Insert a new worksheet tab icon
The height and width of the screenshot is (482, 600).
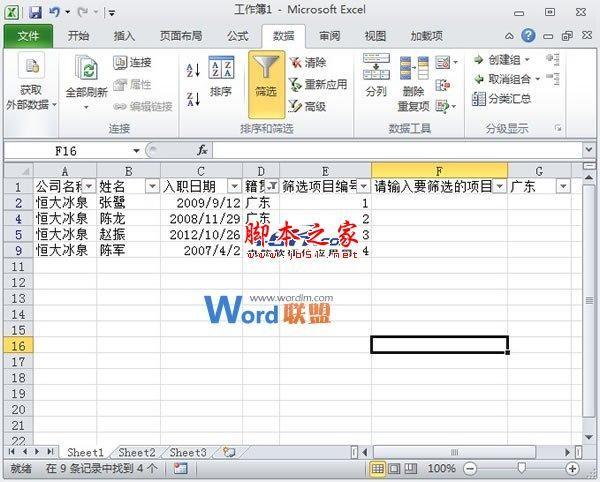[228, 452]
